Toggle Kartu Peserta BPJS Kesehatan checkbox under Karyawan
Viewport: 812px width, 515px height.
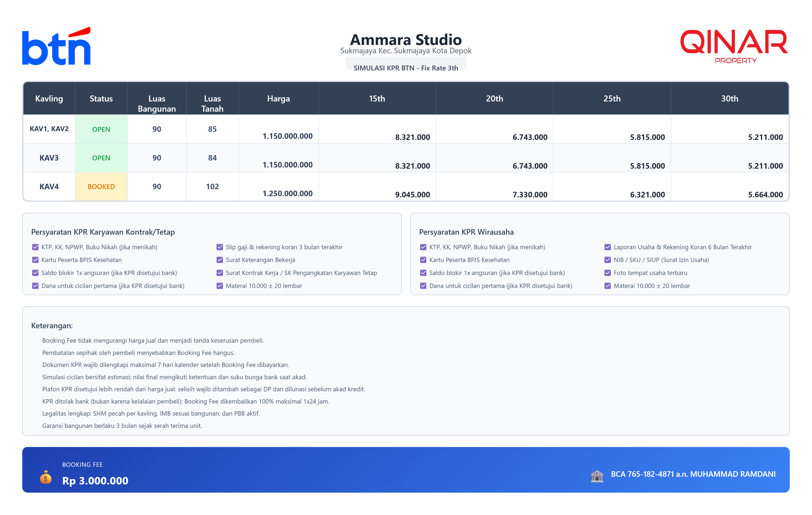(35, 260)
